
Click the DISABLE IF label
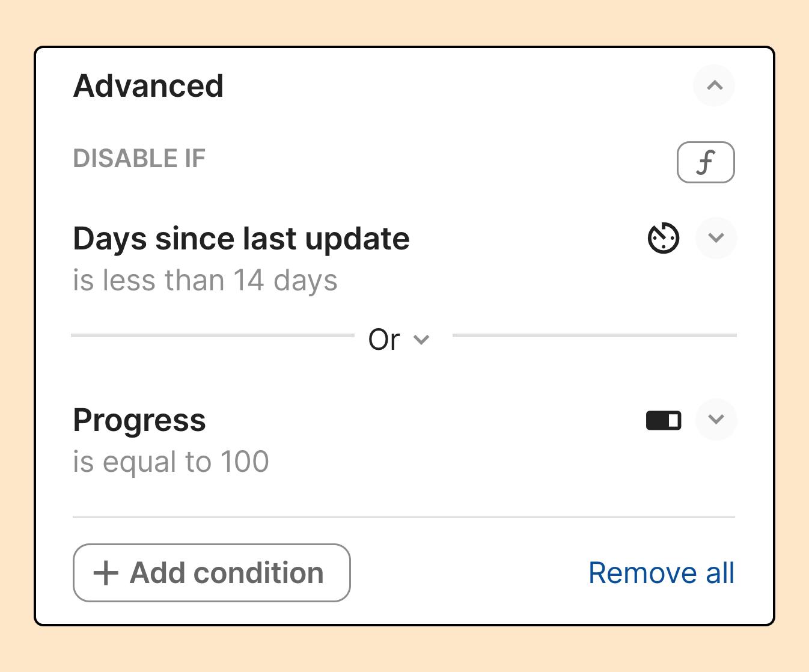click(139, 159)
